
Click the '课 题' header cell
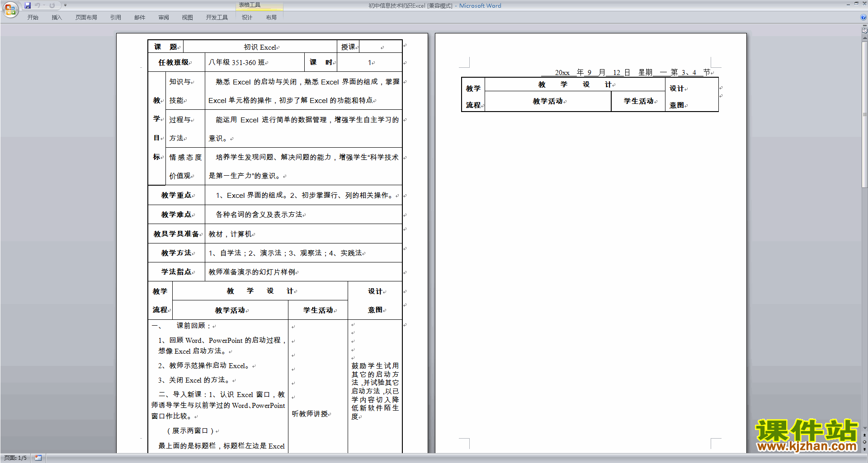click(165, 47)
